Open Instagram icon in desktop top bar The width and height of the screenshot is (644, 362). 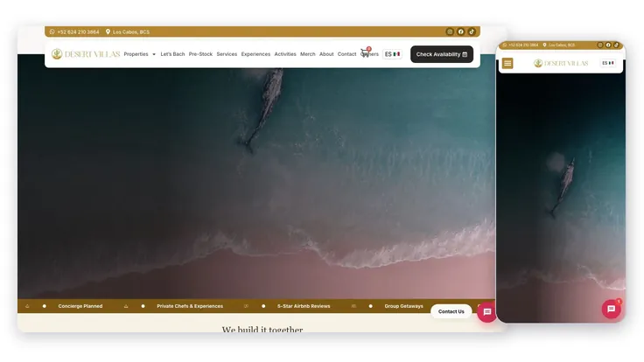(x=450, y=31)
